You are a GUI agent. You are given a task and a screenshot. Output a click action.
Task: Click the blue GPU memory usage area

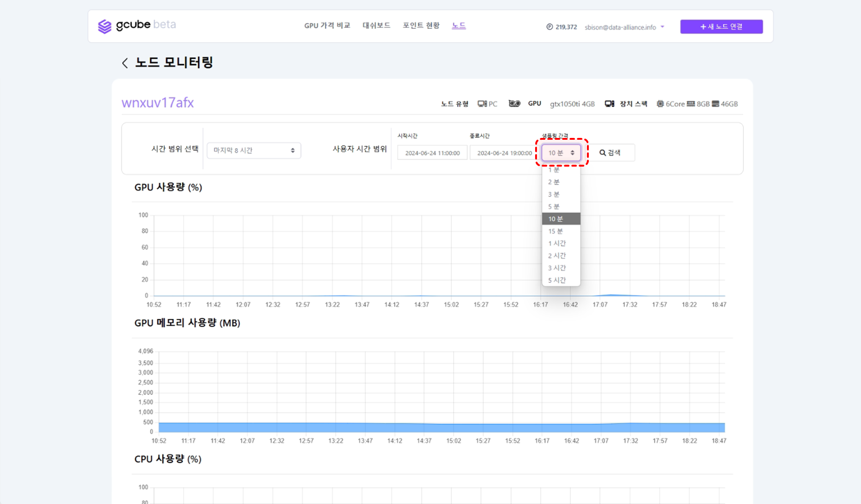[442, 428]
